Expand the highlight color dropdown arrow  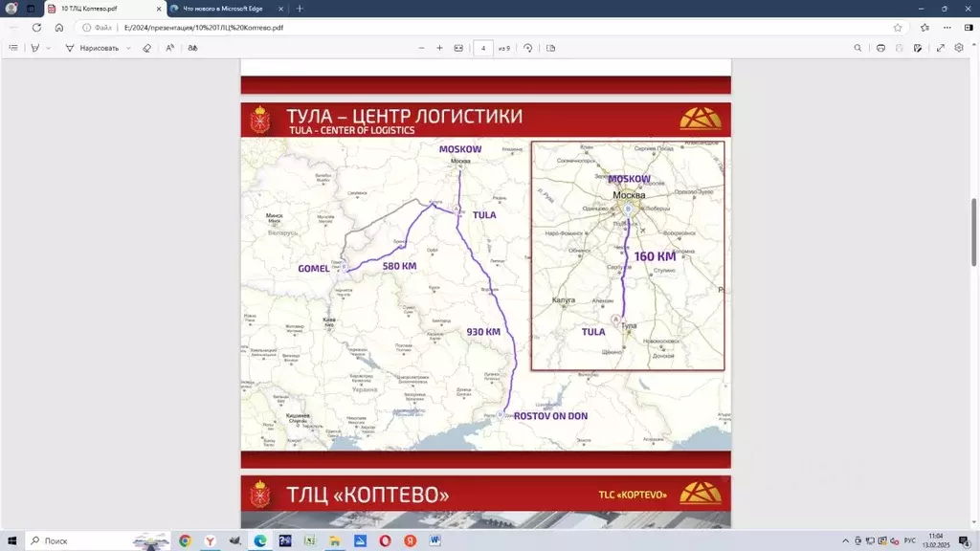point(48,48)
